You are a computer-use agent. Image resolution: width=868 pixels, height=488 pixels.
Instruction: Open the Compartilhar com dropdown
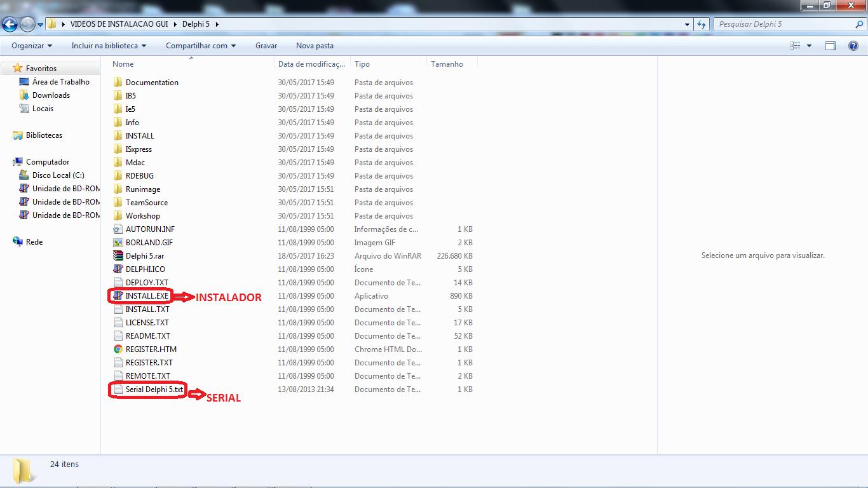(201, 46)
